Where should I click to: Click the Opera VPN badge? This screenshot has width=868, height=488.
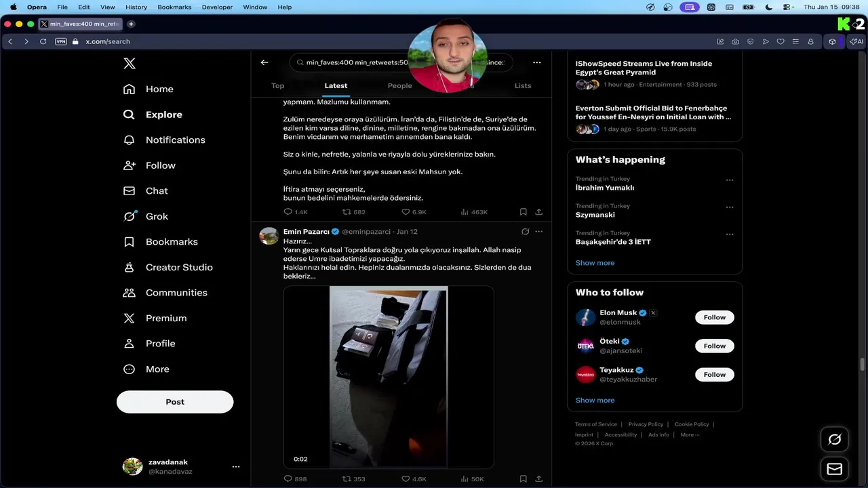[61, 41]
